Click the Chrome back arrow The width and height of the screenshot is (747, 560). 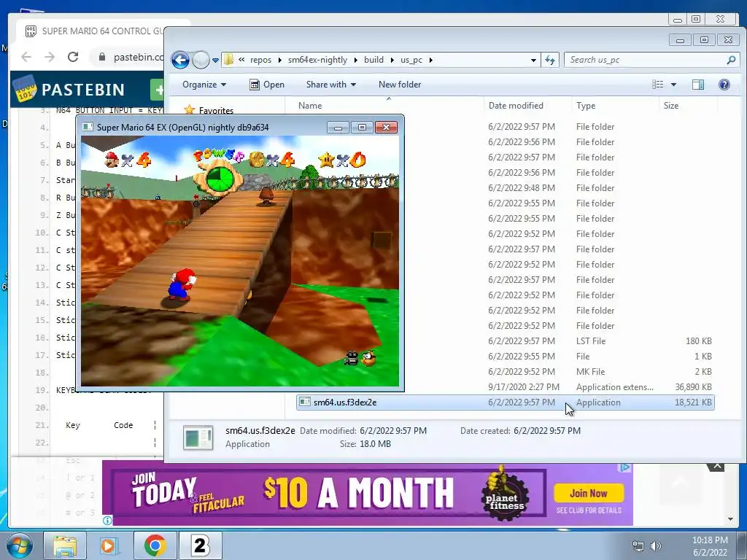26,57
